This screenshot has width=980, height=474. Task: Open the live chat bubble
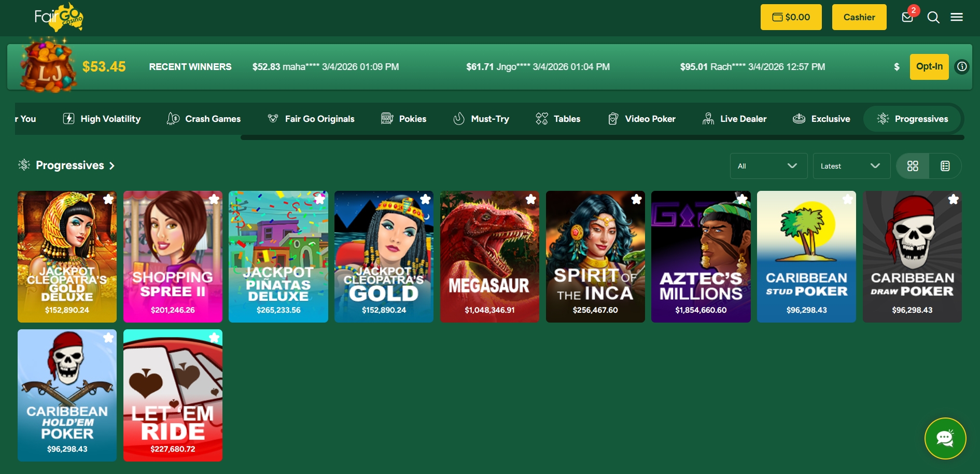click(x=946, y=438)
